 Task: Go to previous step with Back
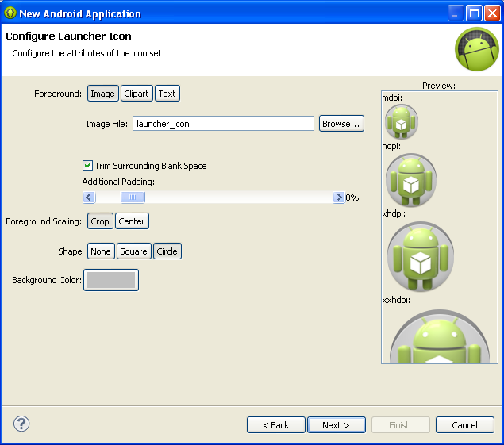coord(275,425)
